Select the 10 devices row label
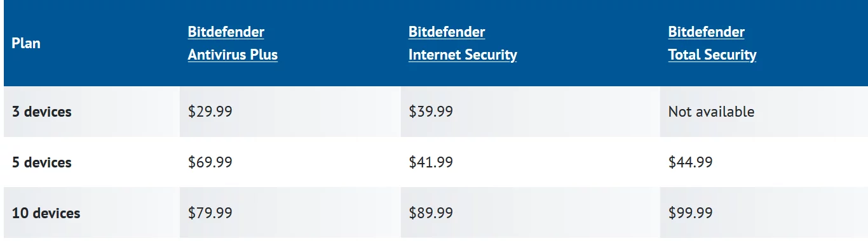Screen dimensions: 868x241 (46, 213)
